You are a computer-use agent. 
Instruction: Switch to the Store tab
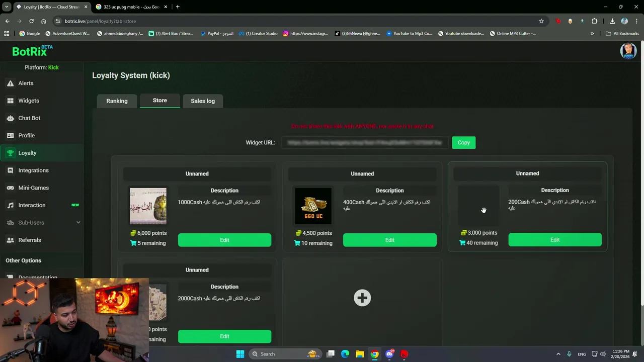[x=160, y=101]
